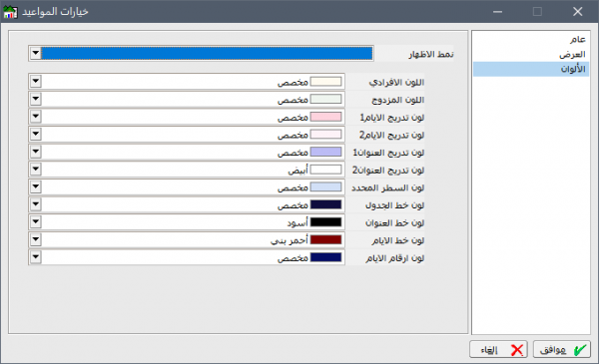Click the اللون المزدوج label
Screen dimensions: 599x364
[397, 100]
